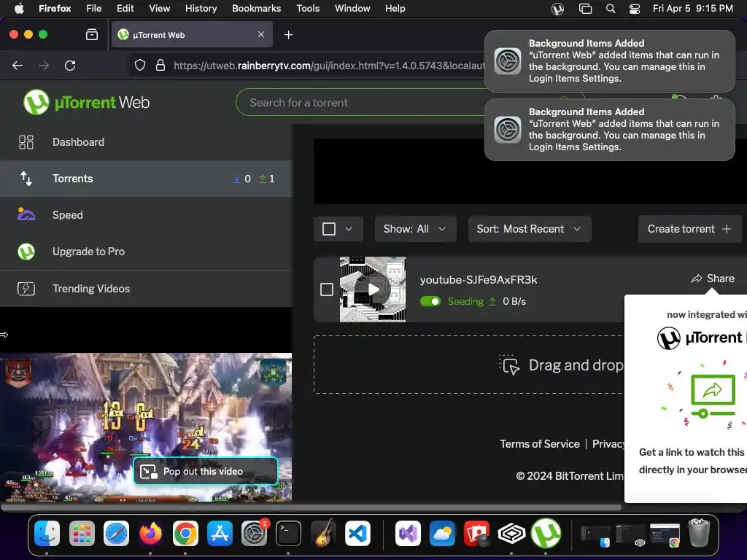Open the Sort: Most Recent dropdown
The image size is (747, 560).
530,229
